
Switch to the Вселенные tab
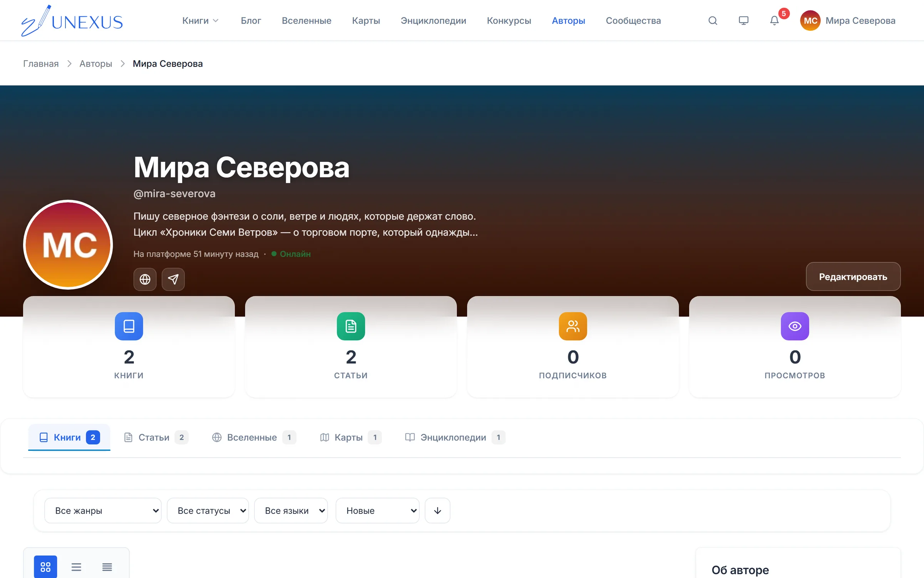pos(254,437)
